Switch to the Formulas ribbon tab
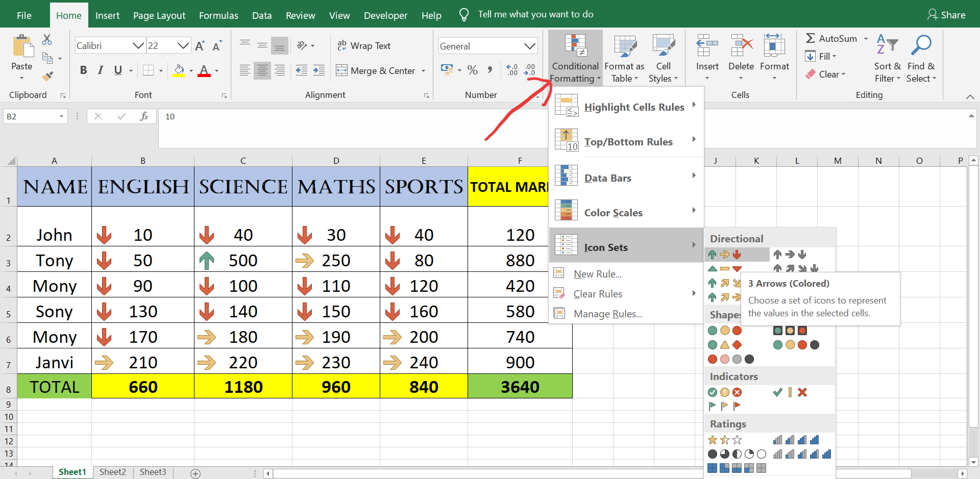 (x=218, y=15)
